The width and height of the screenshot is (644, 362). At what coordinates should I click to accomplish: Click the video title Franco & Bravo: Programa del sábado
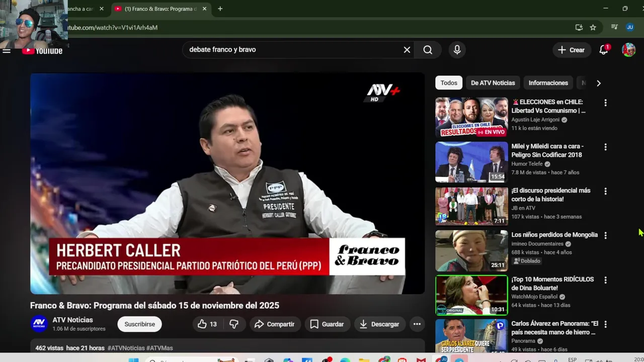pos(154,305)
